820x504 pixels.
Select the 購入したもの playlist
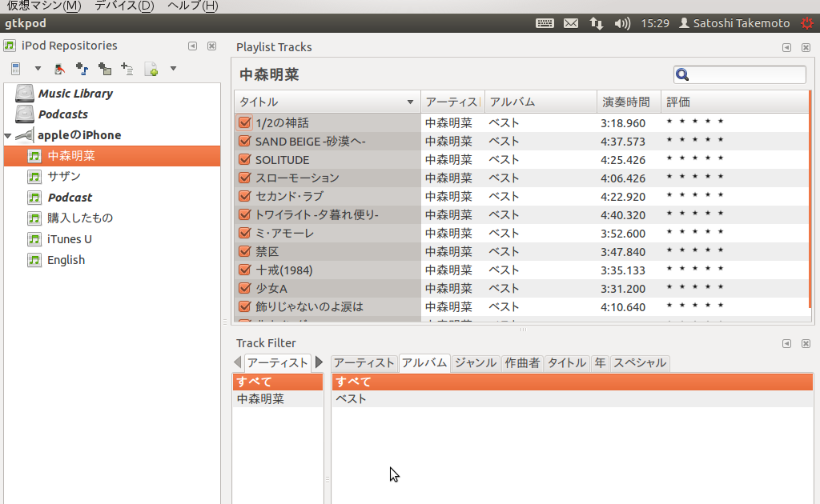pos(80,218)
